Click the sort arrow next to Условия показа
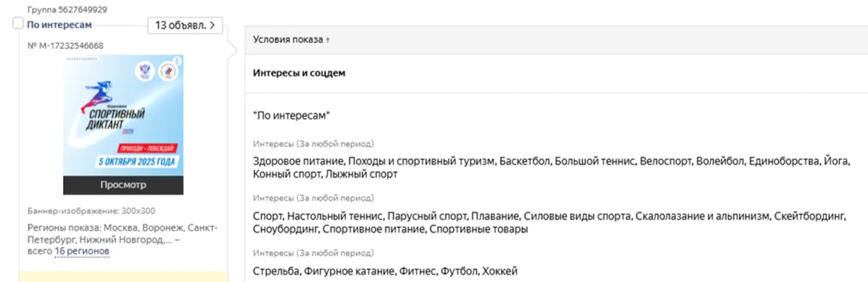The height and width of the screenshot is (282, 868). pos(328,41)
